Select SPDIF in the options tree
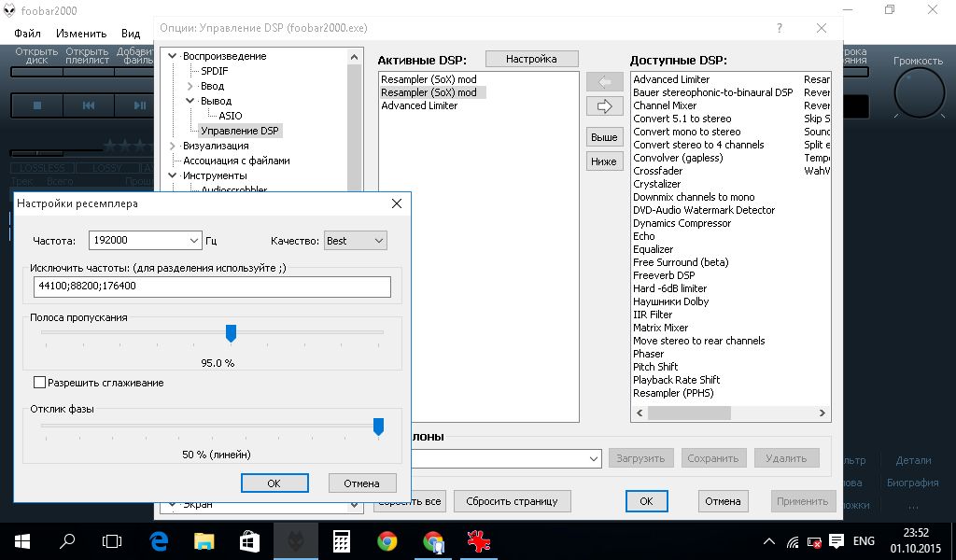The height and width of the screenshot is (560, 956). point(214,71)
